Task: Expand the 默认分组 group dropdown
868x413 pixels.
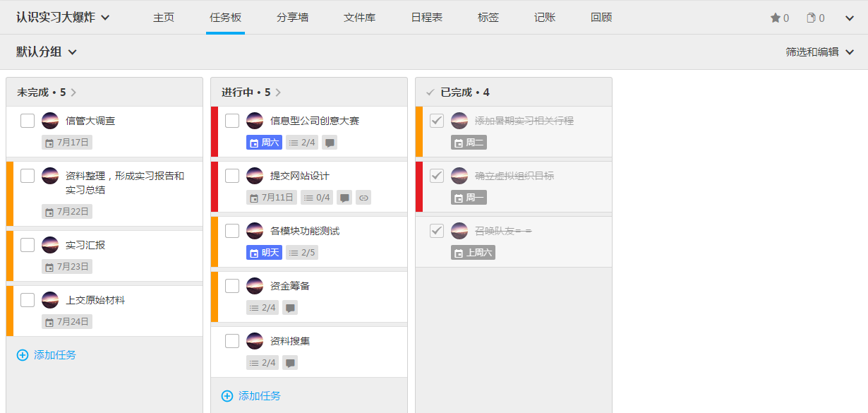Action: pos(47,52)
